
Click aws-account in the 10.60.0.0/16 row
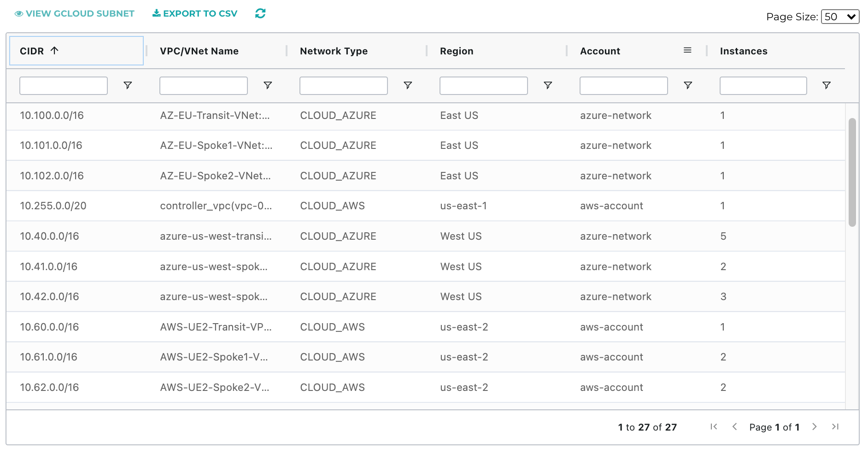[x=611, y=327]
